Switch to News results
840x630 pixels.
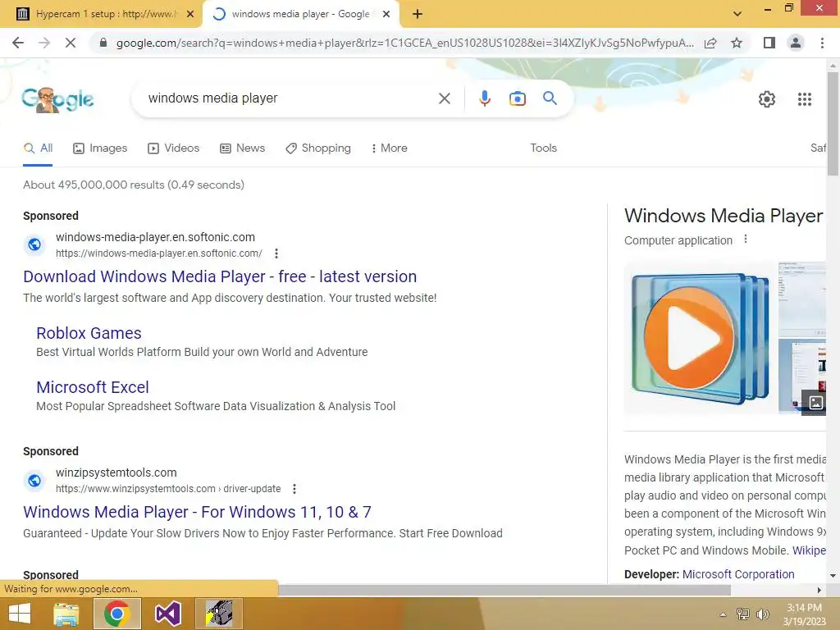pyautogui.click(x=243, y=148)
